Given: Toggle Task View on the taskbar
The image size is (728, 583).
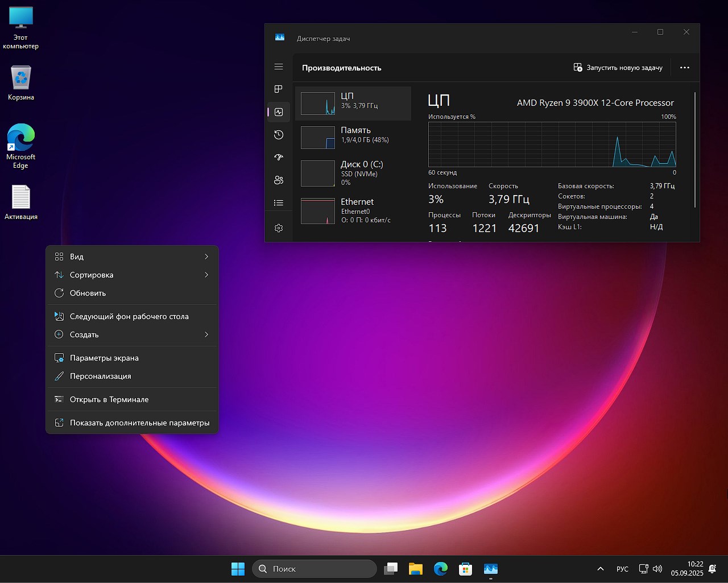Looking at the screenshot, I should (x=391, y=569).
